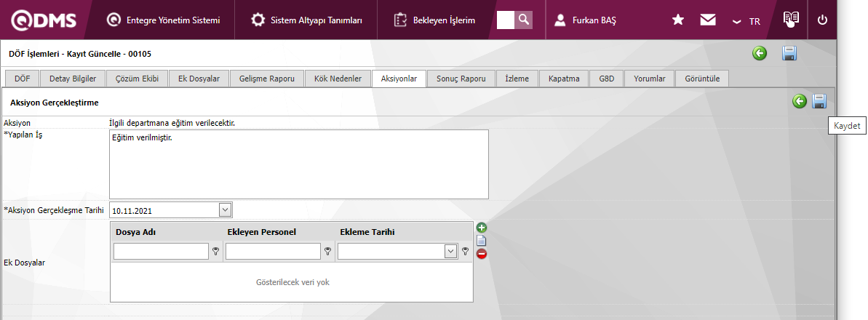Switch to the Görüntüle tab
Screen dimensions: 868x320
(x=702, y=79)
